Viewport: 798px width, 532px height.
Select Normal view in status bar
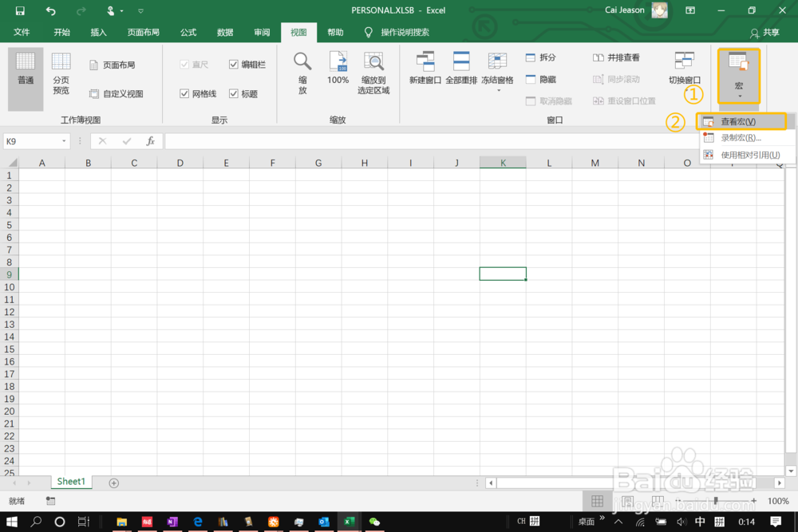tap(598, 501)
